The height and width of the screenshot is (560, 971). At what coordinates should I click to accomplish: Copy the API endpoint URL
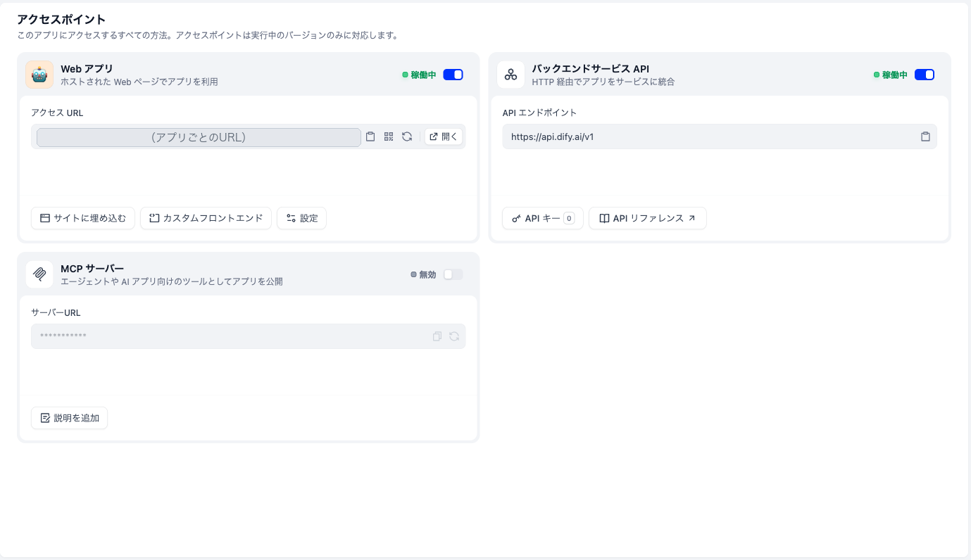[925, 137]
